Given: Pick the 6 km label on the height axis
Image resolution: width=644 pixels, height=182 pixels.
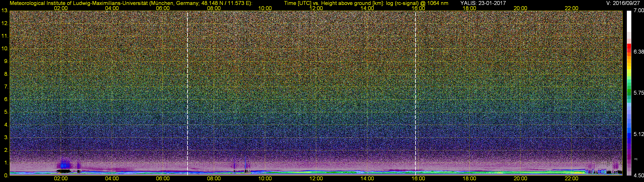Looking at the screenshot, I should point(6,99).
